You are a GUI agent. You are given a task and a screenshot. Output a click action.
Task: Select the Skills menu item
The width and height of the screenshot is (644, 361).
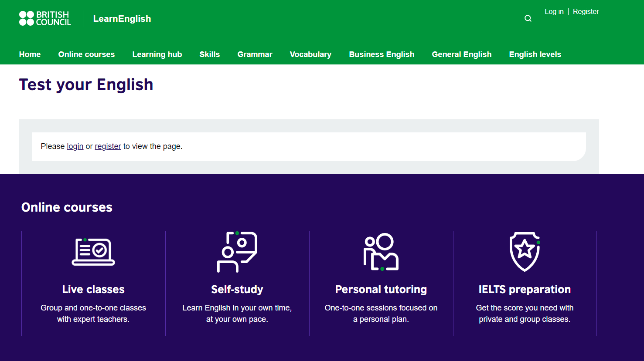210,54
